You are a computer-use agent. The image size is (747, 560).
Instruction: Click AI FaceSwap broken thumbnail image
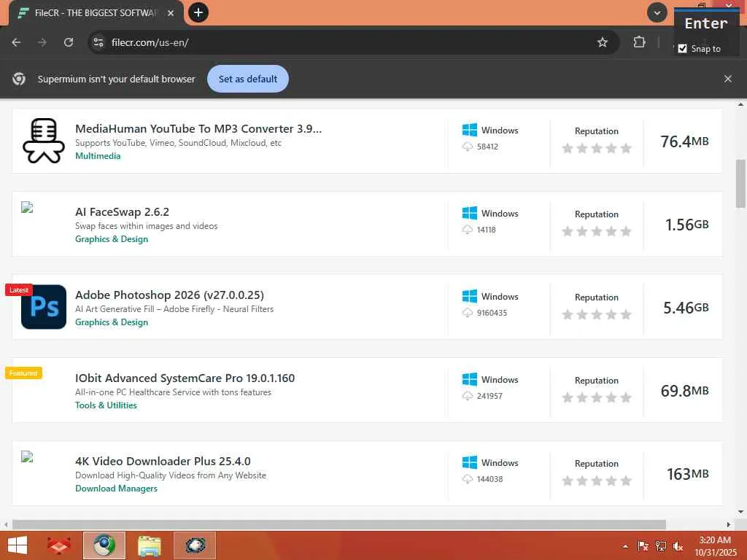tap(27, 207)
